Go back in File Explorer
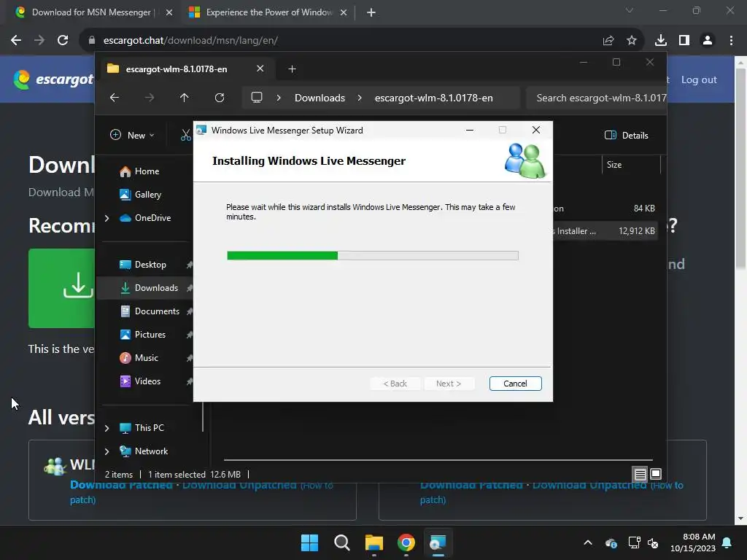Viewport: 747px width, 560px height. [x=115, y=98]
